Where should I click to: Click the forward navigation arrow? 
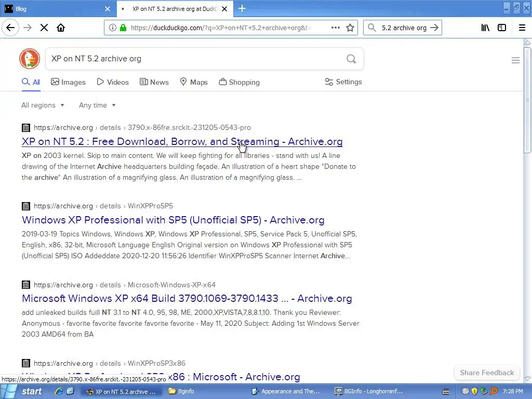[x=28, y=28]
